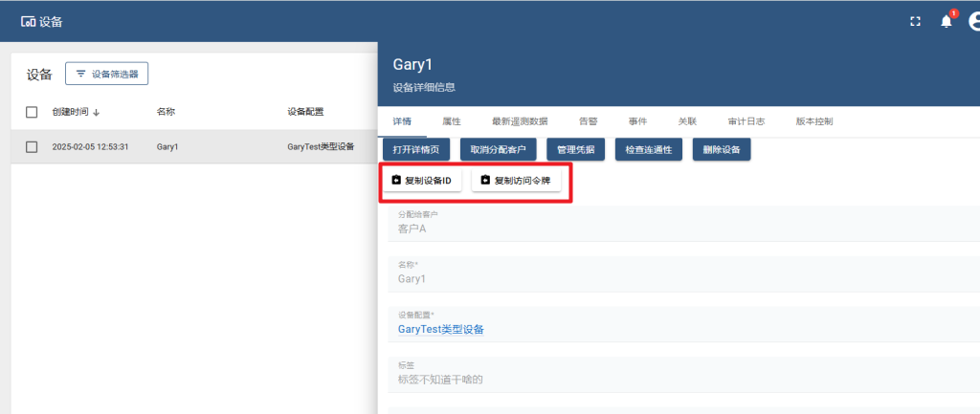The width and height of the screenshot is (980, 414).
Task: Click the 名称 field containing Gary1
Action: pos(683,273)
